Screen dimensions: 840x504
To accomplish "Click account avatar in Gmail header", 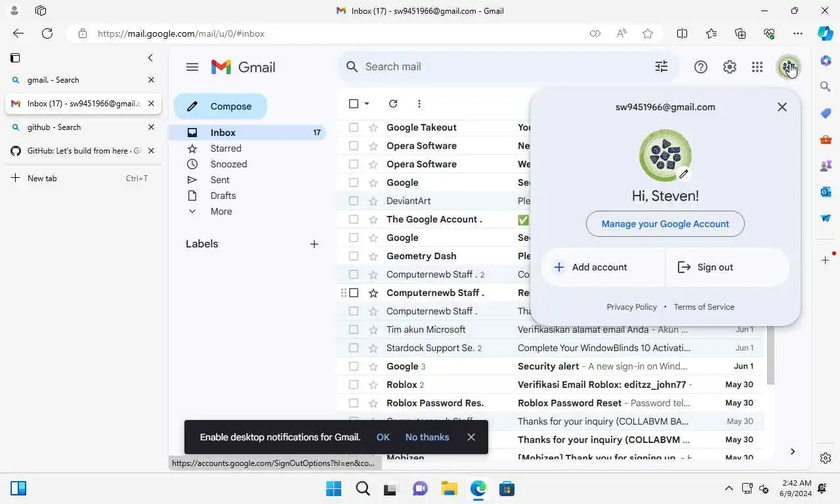I will click(x=788, y=67).
